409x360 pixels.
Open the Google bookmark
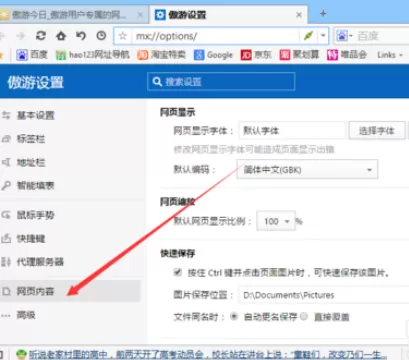213,55
